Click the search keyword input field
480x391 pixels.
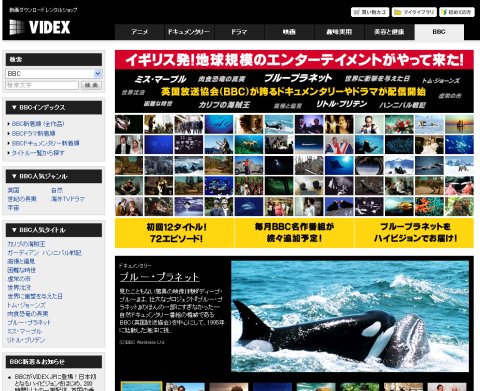[x=42, y=85]
